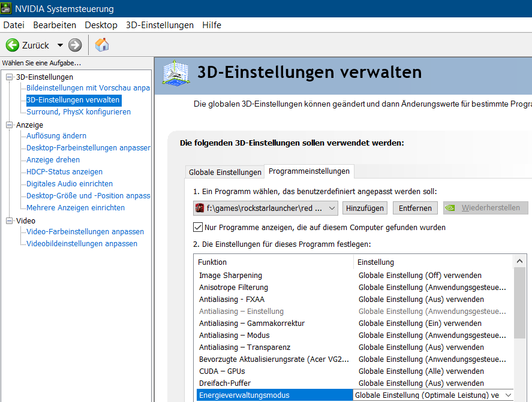Viewport: 532px width, 402px height.
Task: Select 3D-Einstellungen verwalten in tree
Action: [x=73, y=100]
